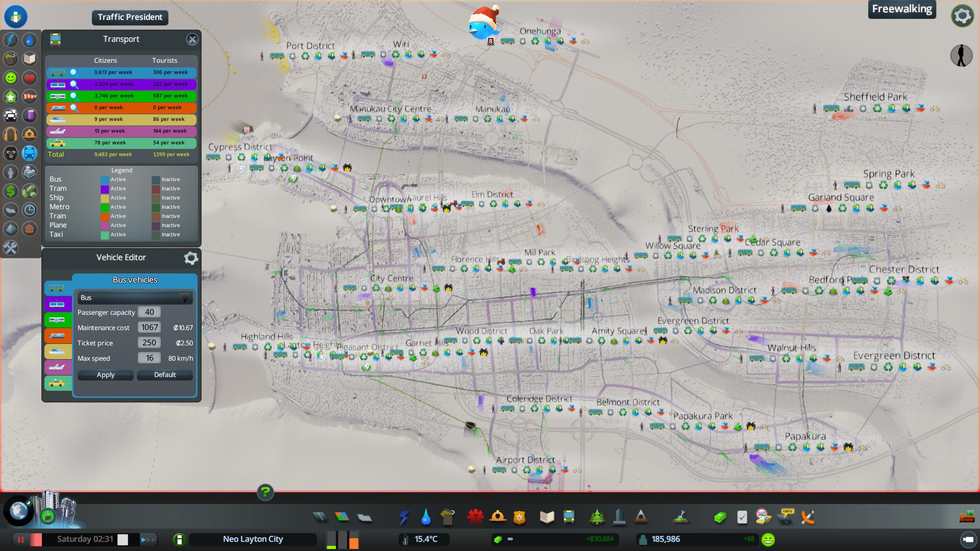Switch to the Tram vehicles tab
The width and height of the screenshot is (980, 551).
coord(57,305)
